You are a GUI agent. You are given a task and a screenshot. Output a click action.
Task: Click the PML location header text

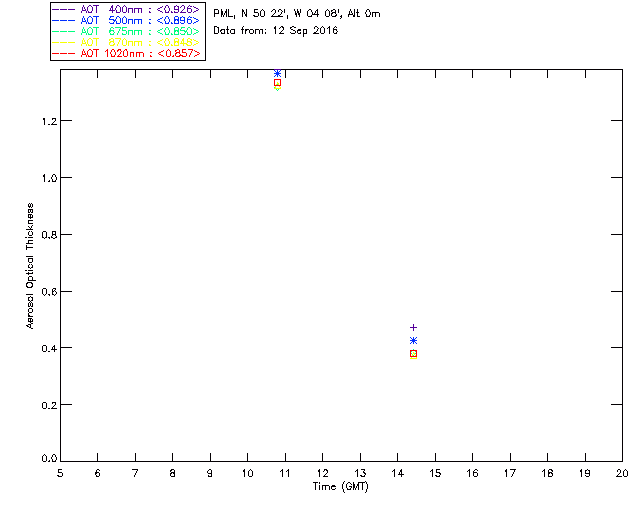click(x=297, y=14)
